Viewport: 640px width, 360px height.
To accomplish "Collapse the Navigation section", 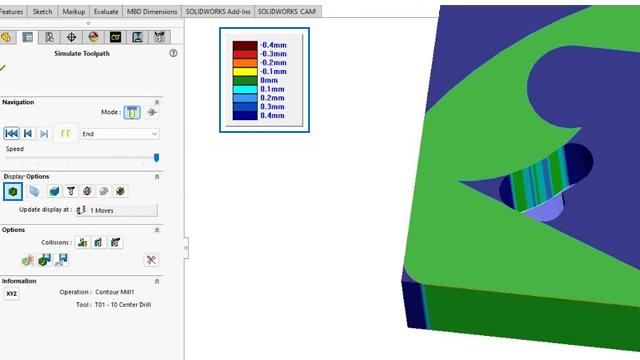I will (157, 102).
